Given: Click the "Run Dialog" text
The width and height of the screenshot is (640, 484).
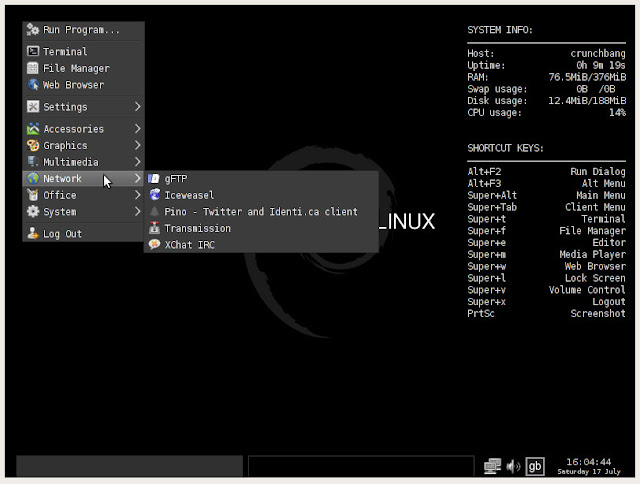Looking at the screenshot, I should [598, 171].
